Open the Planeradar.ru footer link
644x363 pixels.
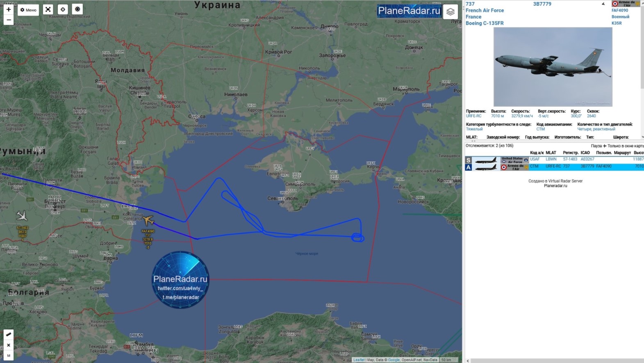(555, 186)
